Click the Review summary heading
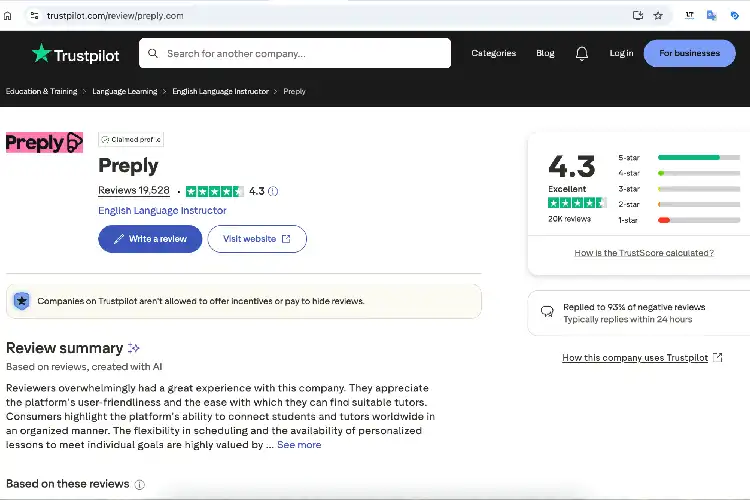Screen dimensions: 750x500 pyautogui.click(x=65, y=348)
